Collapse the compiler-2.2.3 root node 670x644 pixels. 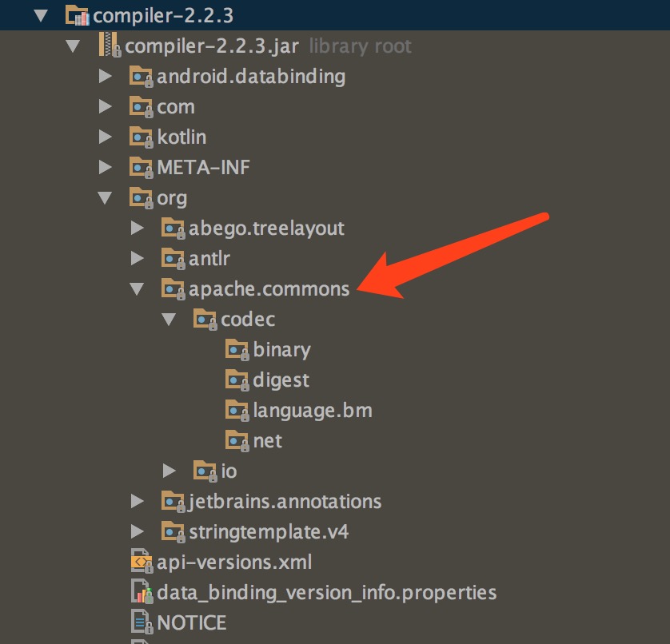tap(41, 14)
